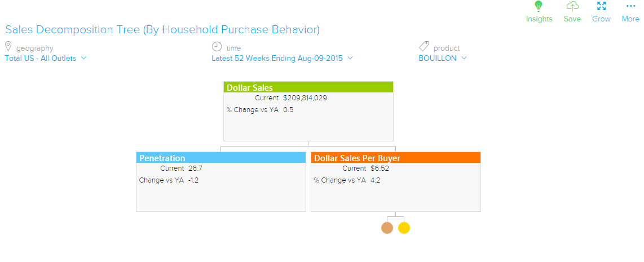Click the time clock icon
This screenshot has width=644, height=262.
tap(217, 47)
